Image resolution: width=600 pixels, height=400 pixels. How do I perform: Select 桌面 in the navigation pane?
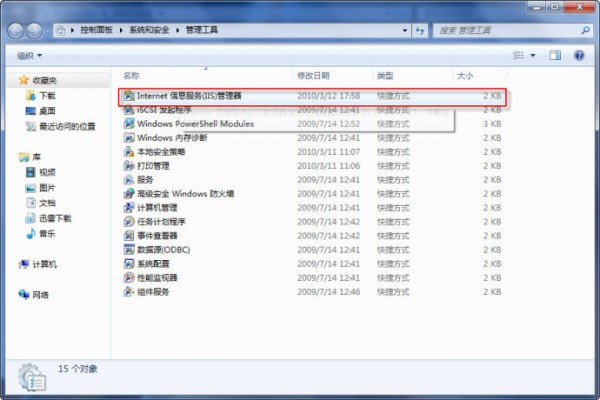47,111
